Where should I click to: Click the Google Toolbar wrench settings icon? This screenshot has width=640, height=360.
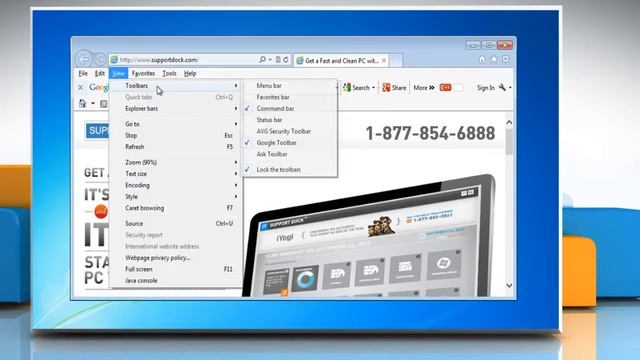(502, 87)
